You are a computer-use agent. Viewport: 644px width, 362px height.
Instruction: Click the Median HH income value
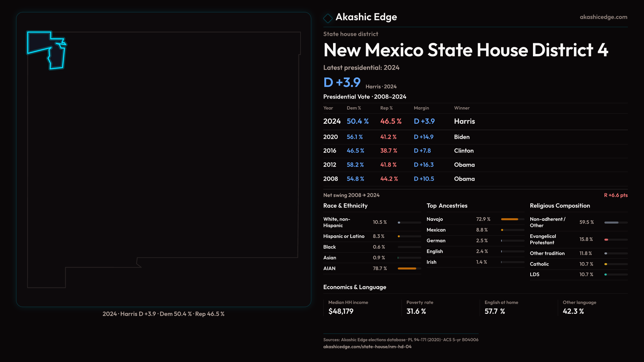341,311
